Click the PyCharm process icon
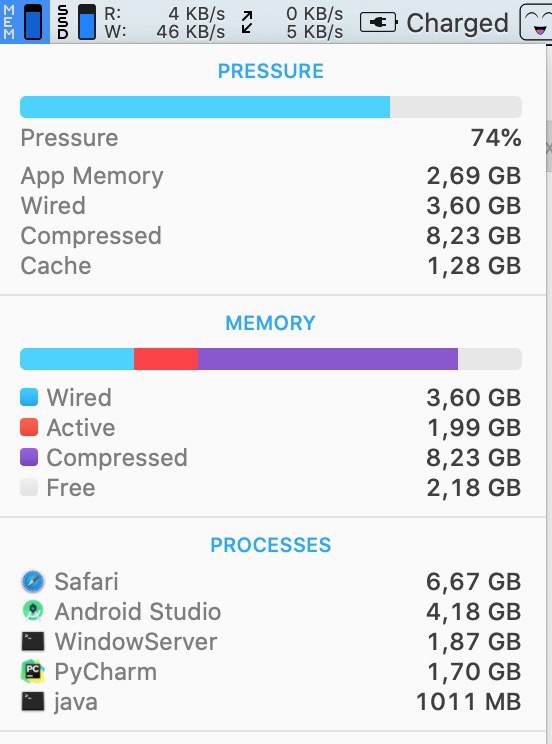The height and width of the screenshot is (744, 552). (x=33, y=671)
